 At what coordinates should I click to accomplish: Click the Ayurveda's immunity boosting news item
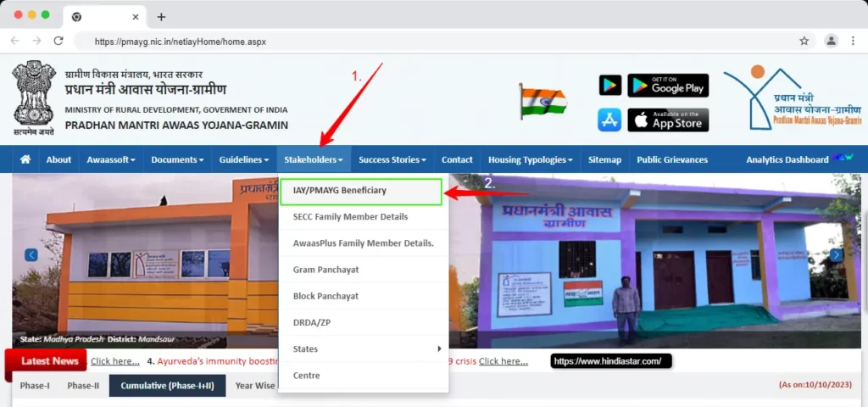tap(217, 361)
